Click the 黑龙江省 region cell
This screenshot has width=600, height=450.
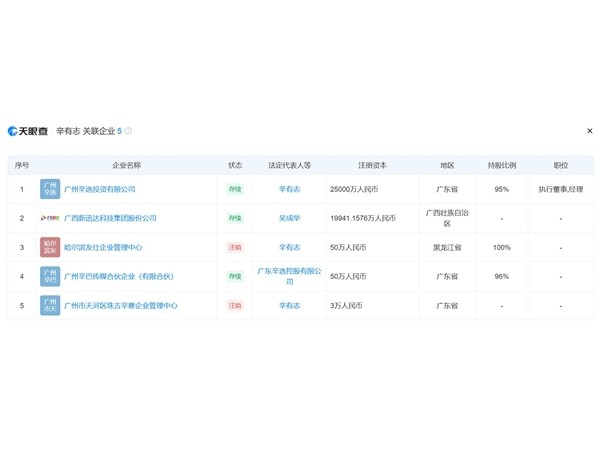click(447, 247)
